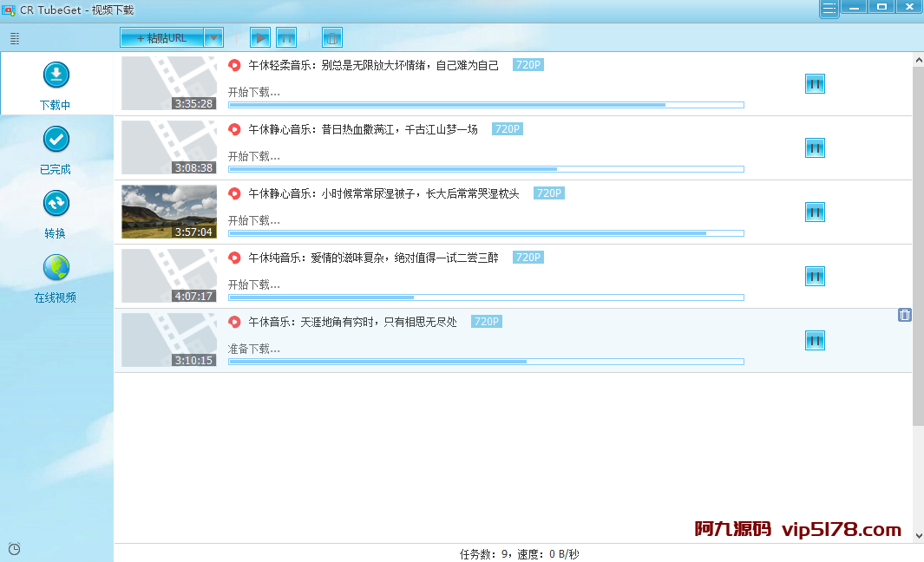
Task: Click the thumbnail with duration 3:35:28
Action: pyautogui.click(x=169, y=83)
